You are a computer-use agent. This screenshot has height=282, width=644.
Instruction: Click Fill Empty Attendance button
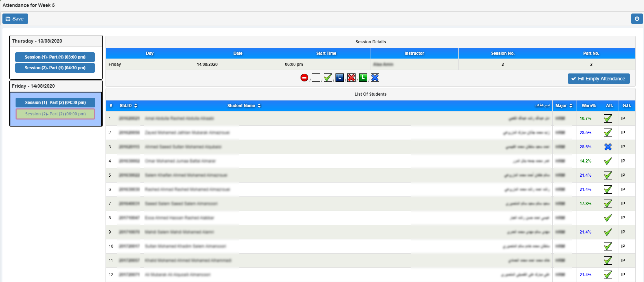pos(599,79)
